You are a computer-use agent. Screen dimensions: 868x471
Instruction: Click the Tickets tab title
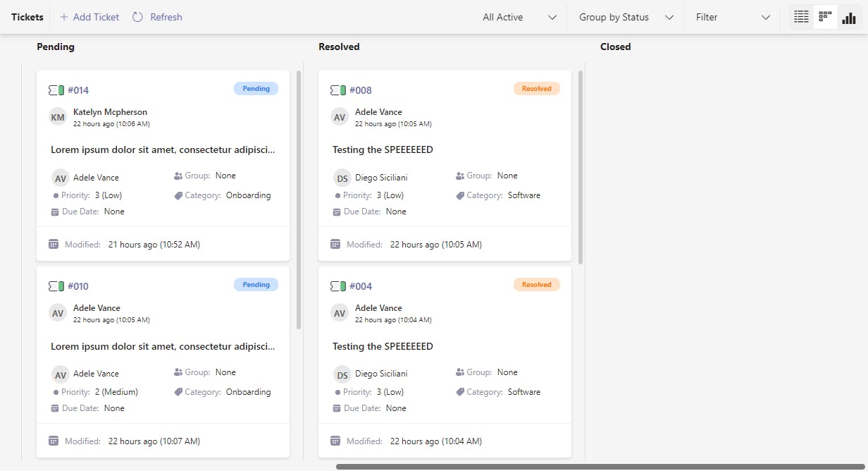pyautogui.click(x=27, y=17)
